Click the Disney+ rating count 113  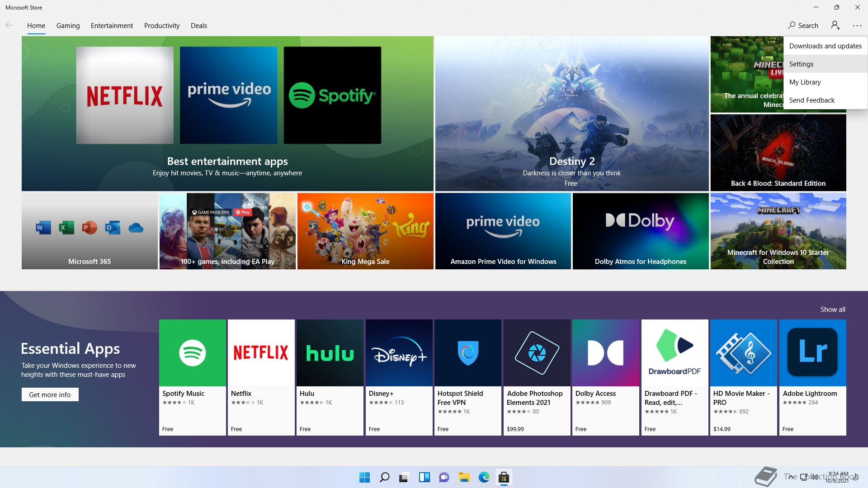399,403
